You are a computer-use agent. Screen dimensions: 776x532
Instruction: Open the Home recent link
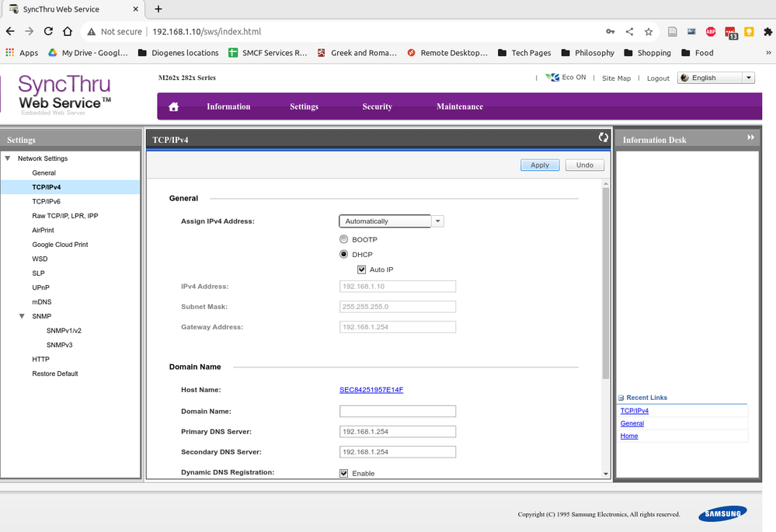pos(629,436)
